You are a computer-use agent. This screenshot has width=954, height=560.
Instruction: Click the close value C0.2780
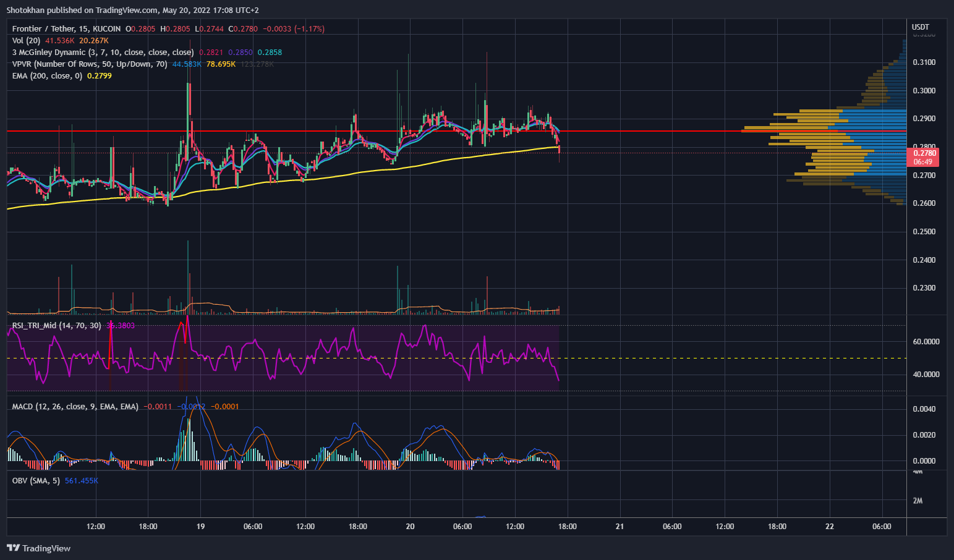(243, 29)
